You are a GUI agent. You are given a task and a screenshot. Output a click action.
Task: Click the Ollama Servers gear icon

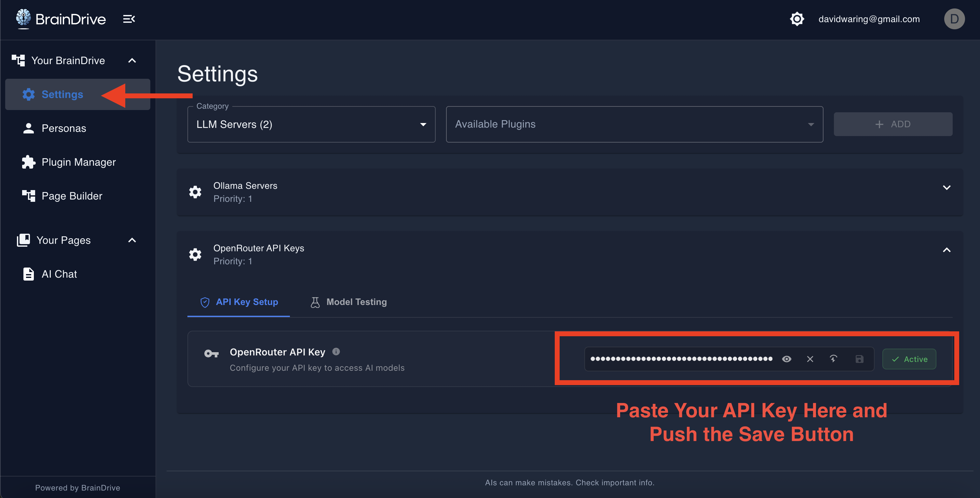point(195,192)
